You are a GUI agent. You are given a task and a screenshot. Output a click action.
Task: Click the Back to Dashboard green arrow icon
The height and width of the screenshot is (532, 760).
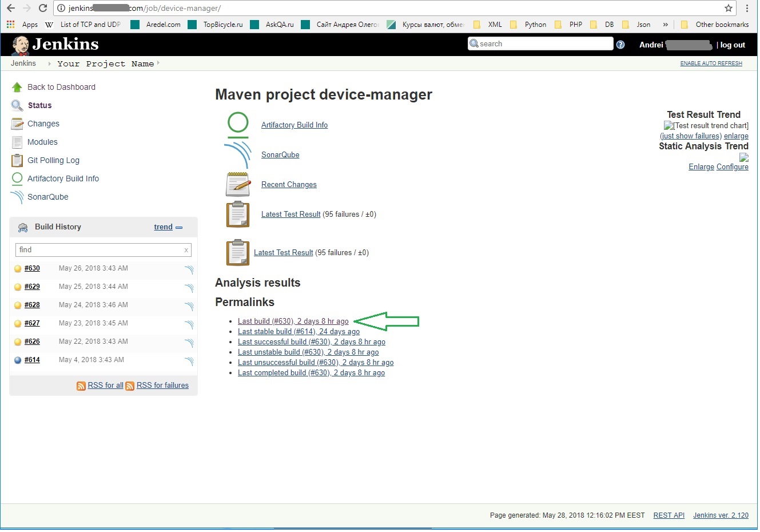(x=17, y=87)
